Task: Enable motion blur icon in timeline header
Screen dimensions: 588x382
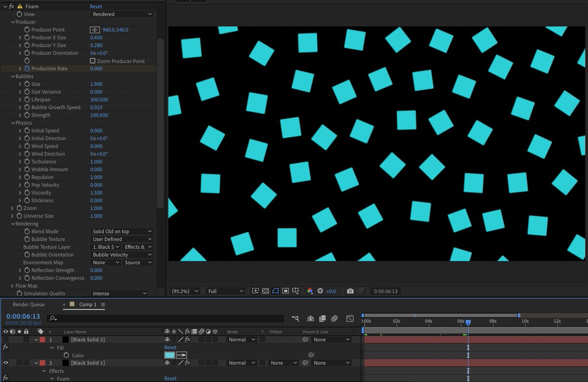Action: tap(334, 318)
